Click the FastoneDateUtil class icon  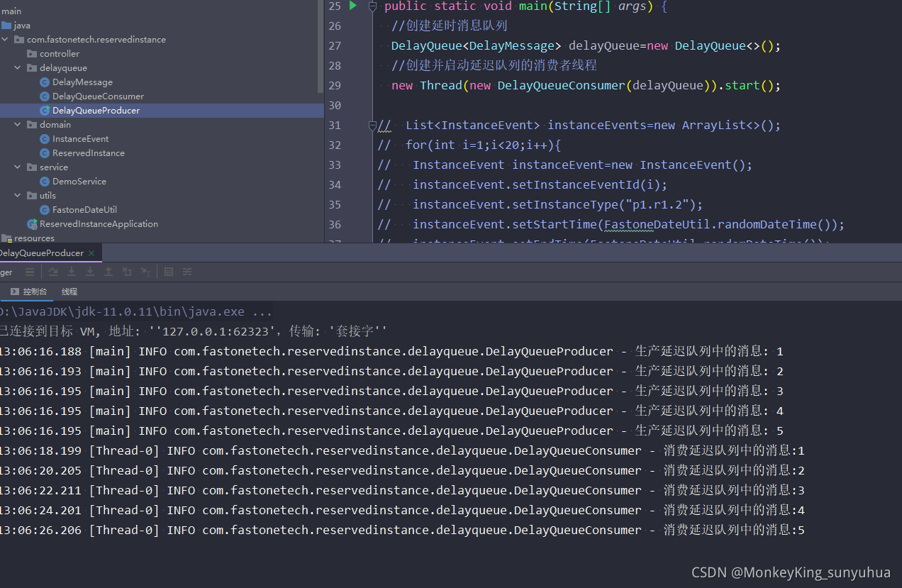[x=45, y=210]
